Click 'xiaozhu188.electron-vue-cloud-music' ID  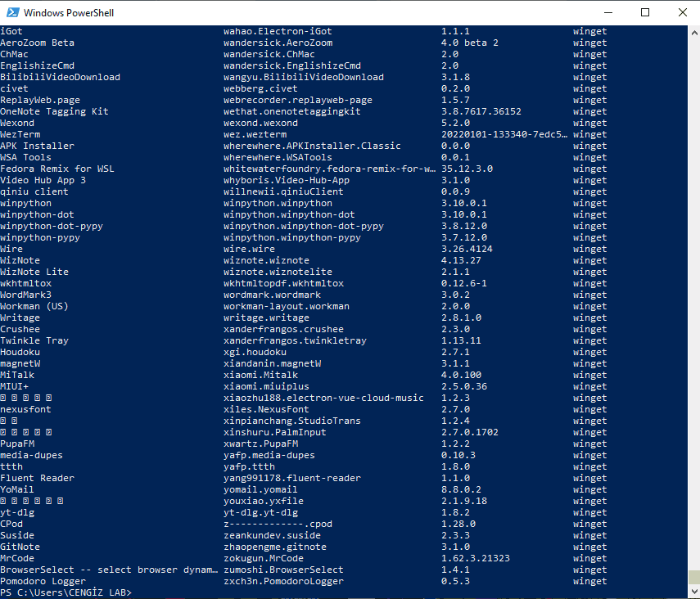[323, 398]
